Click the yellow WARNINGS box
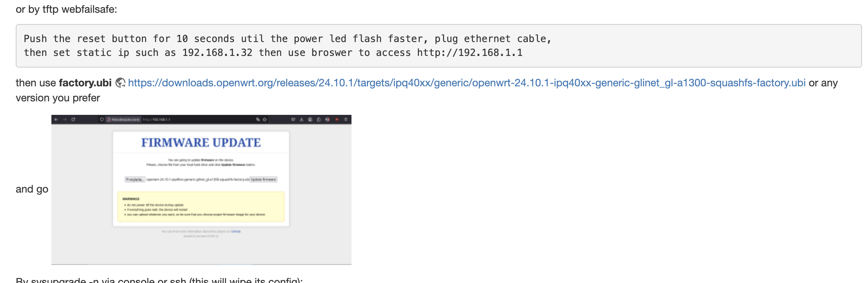The height and width of the screenshot is (283, 868). point(201,207)
